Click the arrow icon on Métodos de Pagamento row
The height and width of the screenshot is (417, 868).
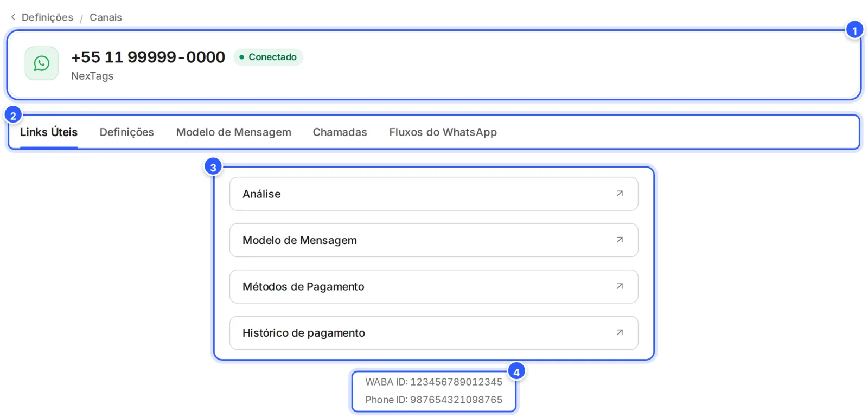pos(620,286)
